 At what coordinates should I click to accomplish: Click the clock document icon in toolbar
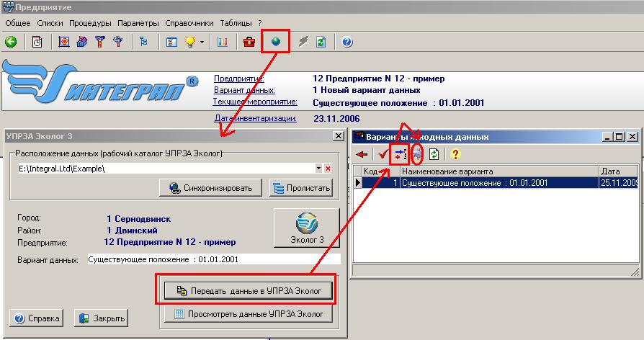click(37, 42)
